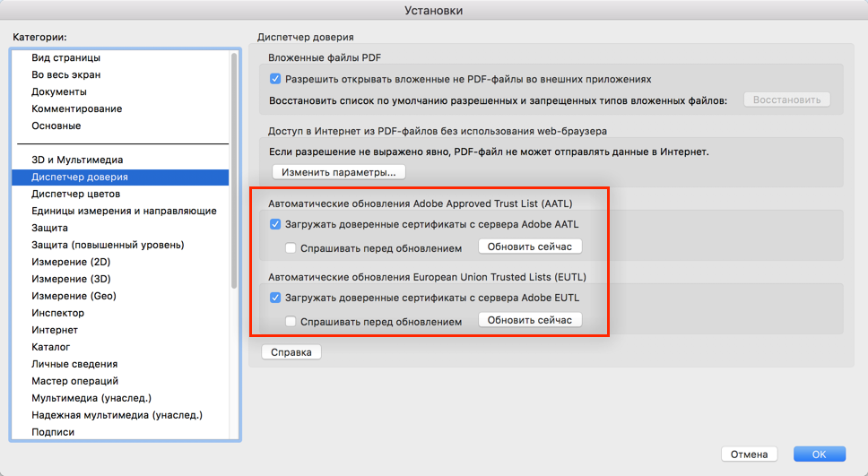Screen dimensions: 868x476
Task: Open Личные сведения category
Action: tap(74, 364)
